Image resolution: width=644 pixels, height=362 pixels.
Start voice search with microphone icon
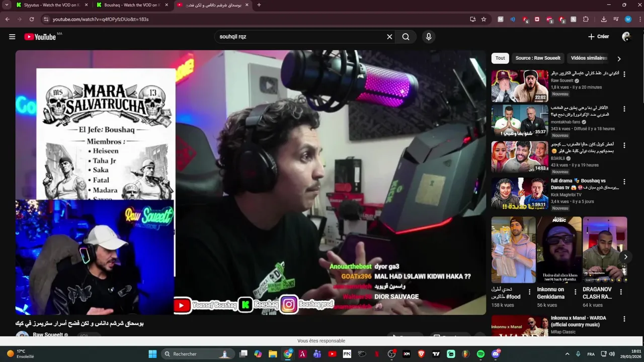click(429, 37)
